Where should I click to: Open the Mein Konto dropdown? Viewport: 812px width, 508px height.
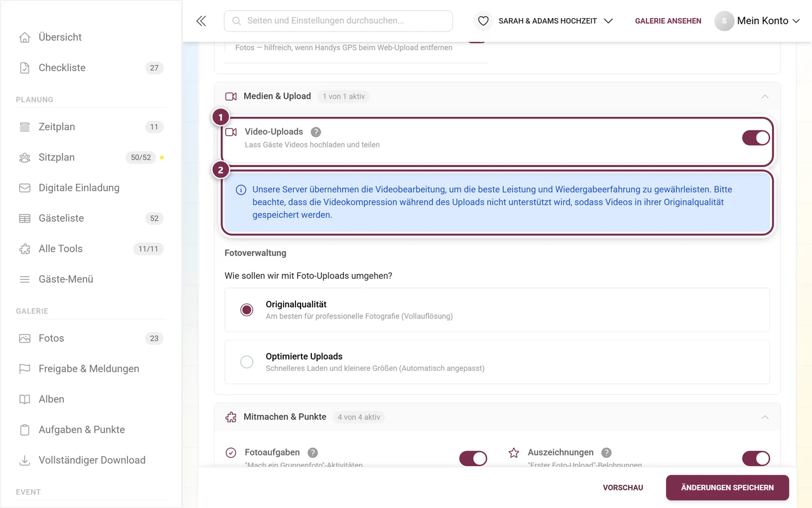(768, 21)
